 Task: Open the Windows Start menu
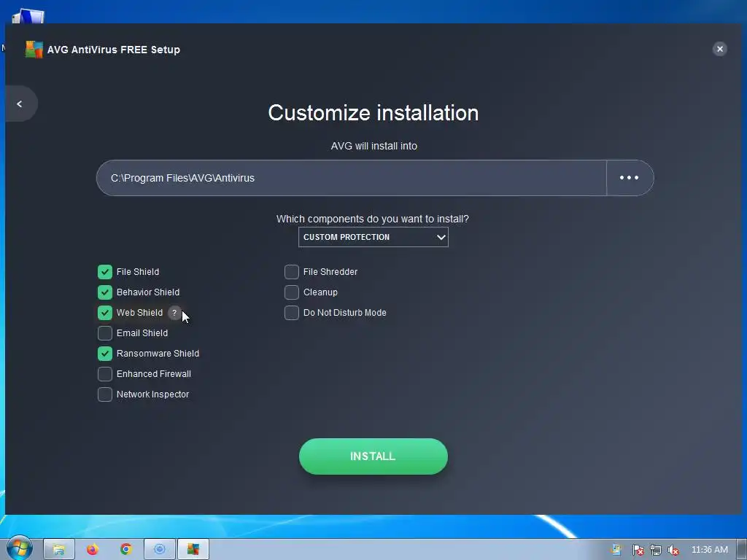19,548
